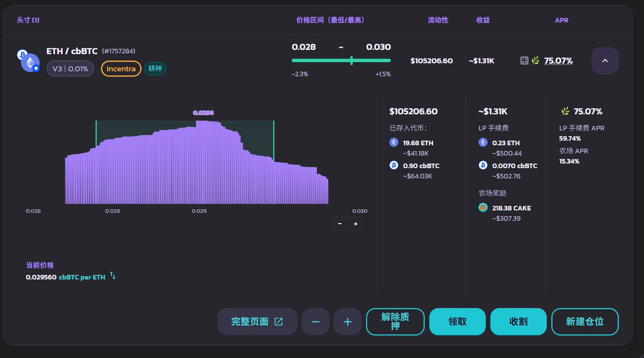This screenshot has height=358, width=644.
Task: Zoom out the liquidity chart with minus icon
Action: point(339,223)
